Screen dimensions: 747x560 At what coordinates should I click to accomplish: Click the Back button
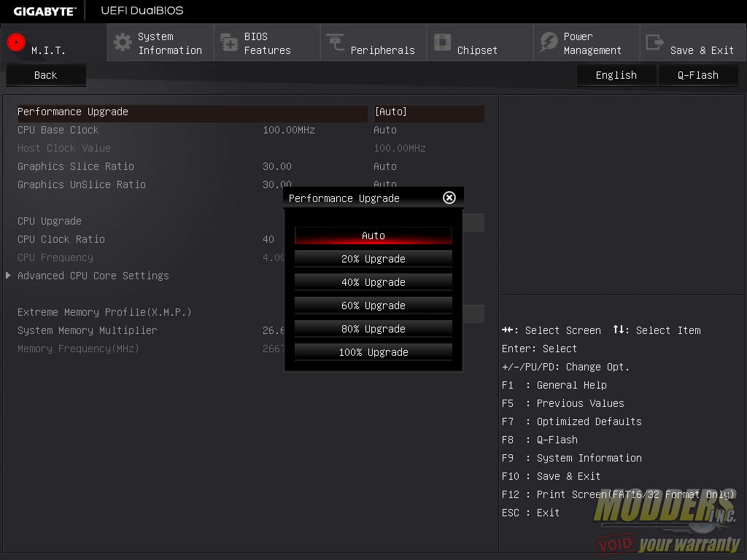tap(46, 75)
